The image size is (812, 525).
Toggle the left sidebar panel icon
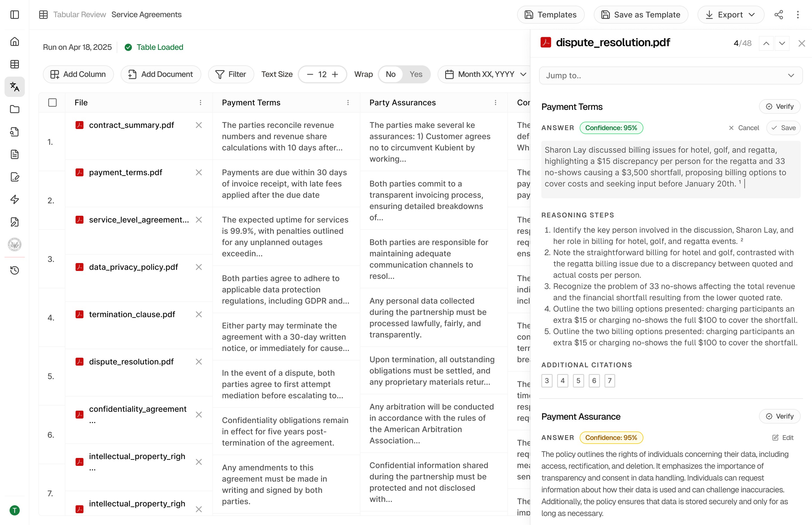[x=15, y=15]
